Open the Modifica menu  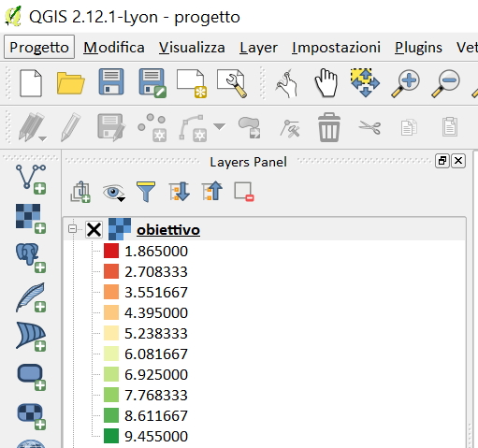[x=114, y=48]
